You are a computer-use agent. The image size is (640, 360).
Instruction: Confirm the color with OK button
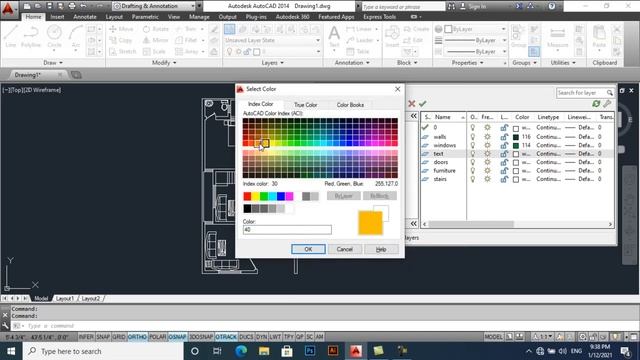[308, 249]
